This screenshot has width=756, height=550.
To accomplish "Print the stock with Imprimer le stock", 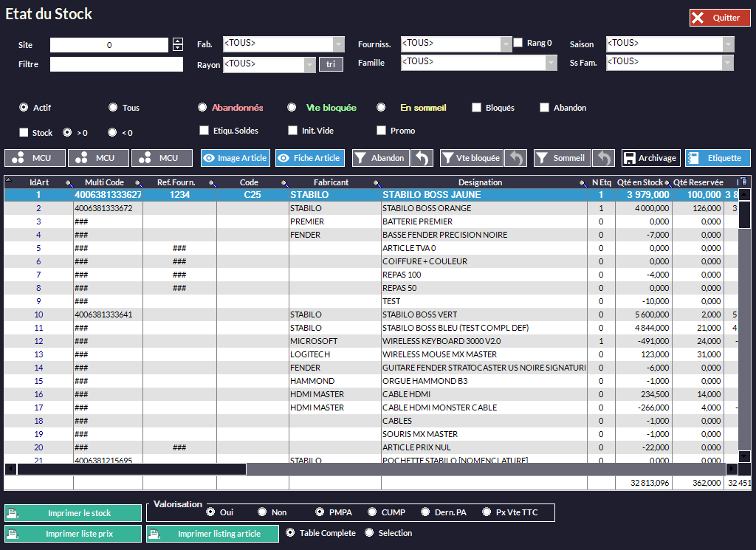I will [73, 513].
